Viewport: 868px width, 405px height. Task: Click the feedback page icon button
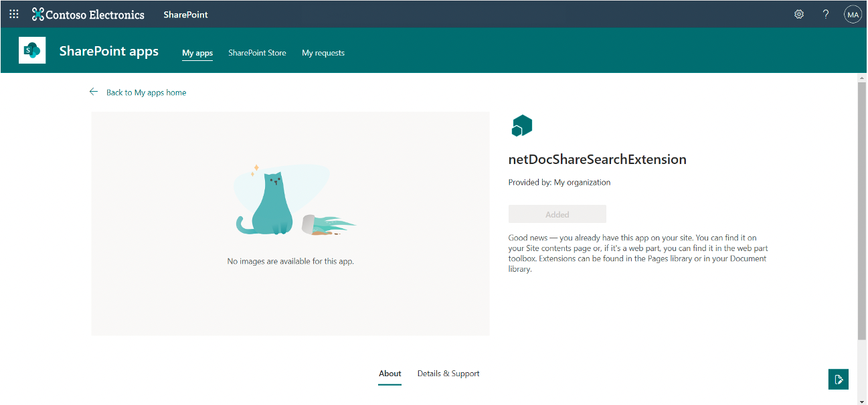coord(838,379)
